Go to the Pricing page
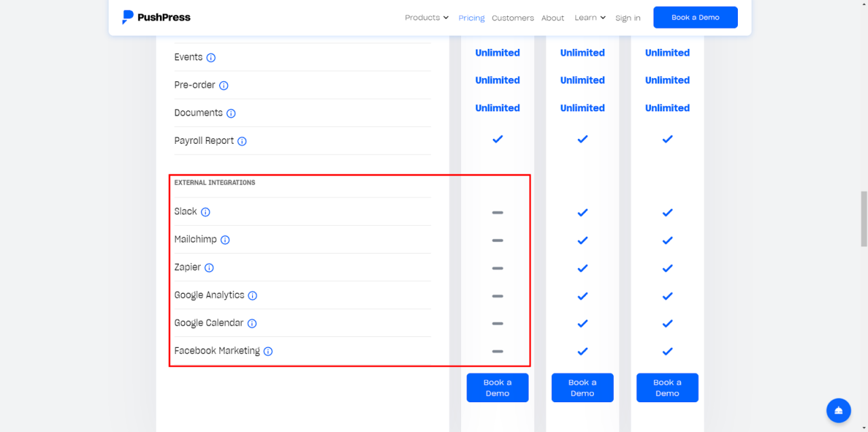The width and height of the screenshot is (868, 432). (x=471, y=18)
